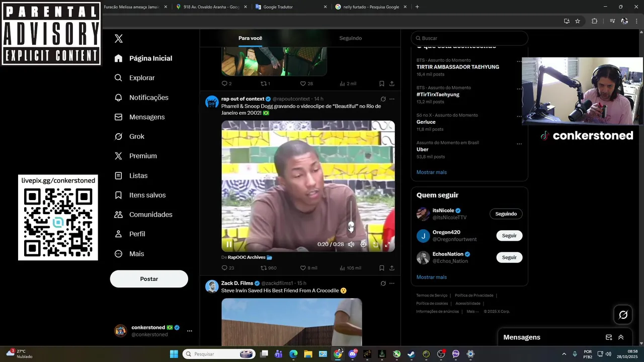Like the rap out of context post

pos(308,268)
